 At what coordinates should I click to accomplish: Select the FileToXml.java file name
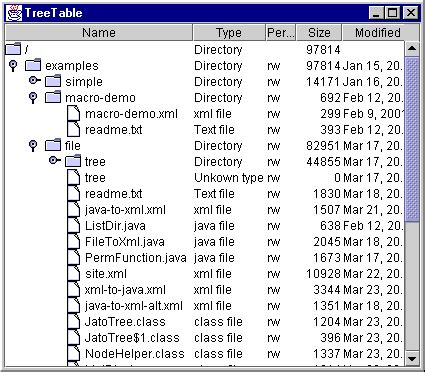[x=125, y=242]
